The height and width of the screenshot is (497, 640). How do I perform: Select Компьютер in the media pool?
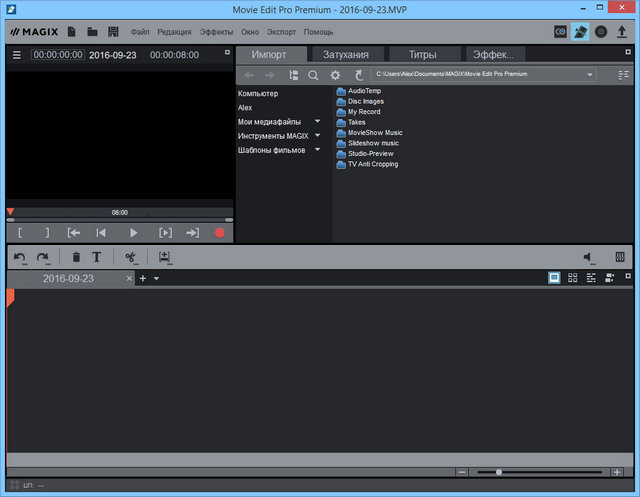click(259, 93)
